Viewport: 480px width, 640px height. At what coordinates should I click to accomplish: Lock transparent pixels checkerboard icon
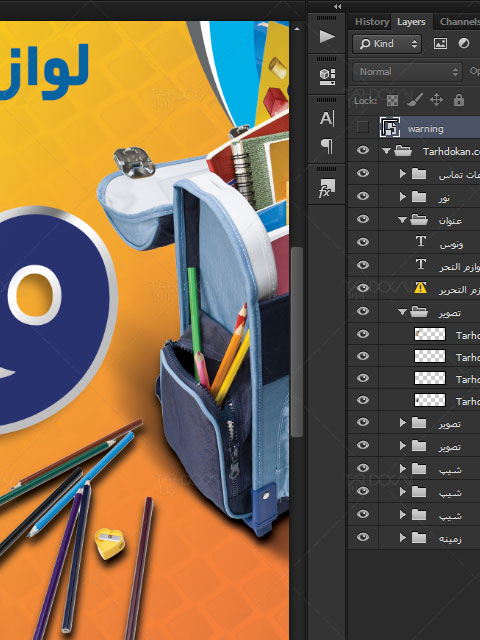pos(392,100)
